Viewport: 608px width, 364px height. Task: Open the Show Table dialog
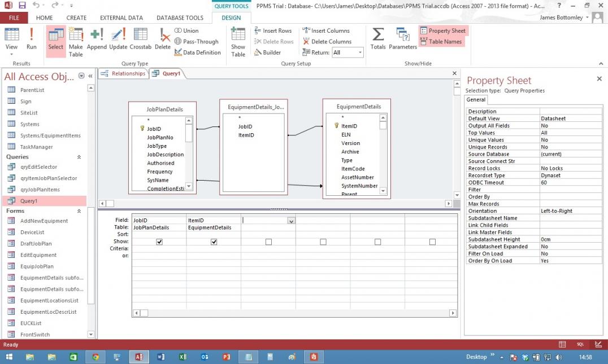pyautogui.click(x=238, y=42)
